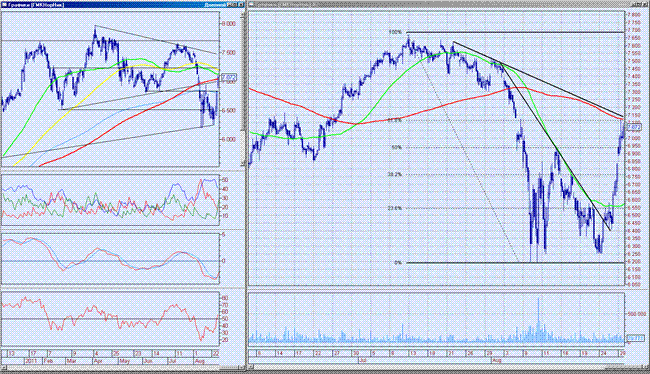The image size is (650, 374).
Task: Click the current price tag on right chart axis
Action: click(x=634, y=127)
